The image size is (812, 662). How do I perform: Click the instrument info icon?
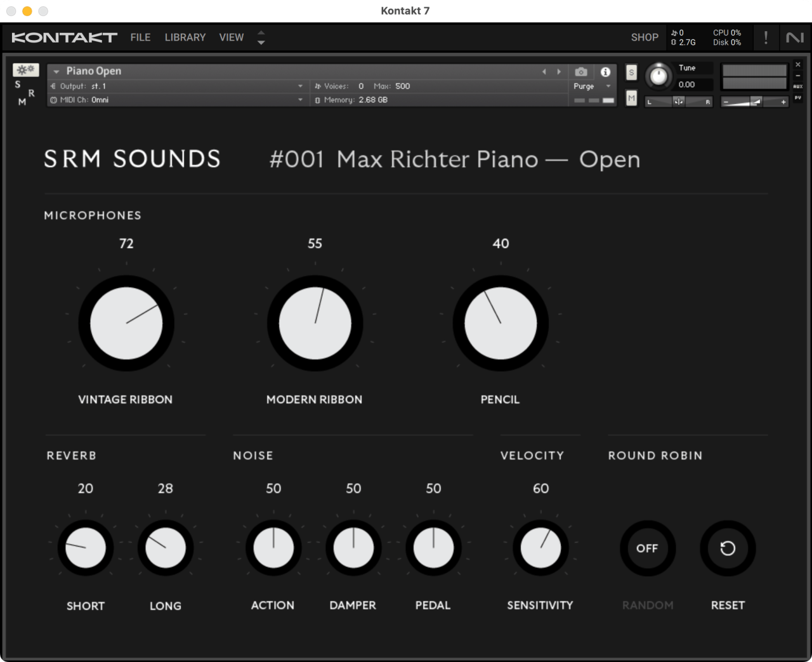[x=605, y=72]
